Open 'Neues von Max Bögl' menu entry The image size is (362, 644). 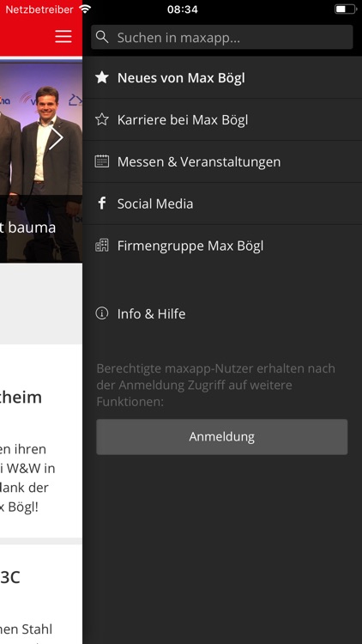222,77
